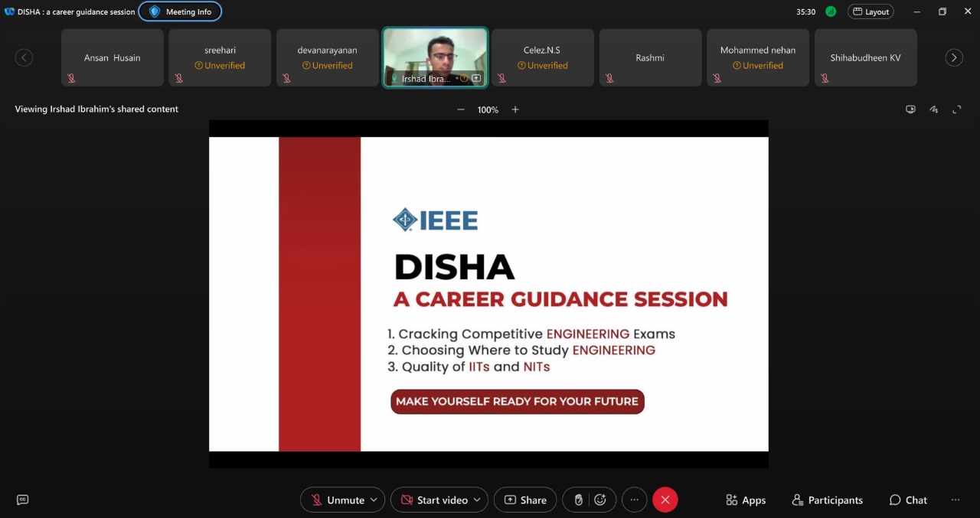The image size is (980, 518).
Task: Open the annotate pen icon above the shared content
Action: (934, 109)
